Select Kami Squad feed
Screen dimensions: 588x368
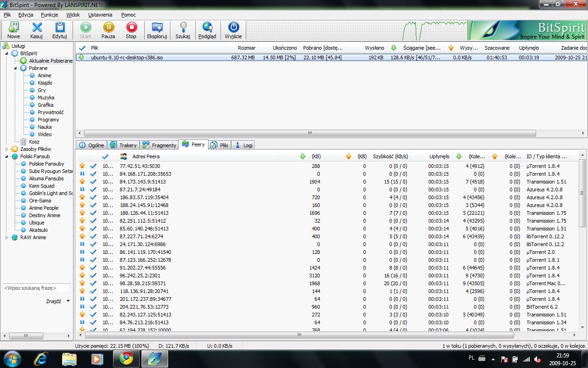(x=41, y=186)
